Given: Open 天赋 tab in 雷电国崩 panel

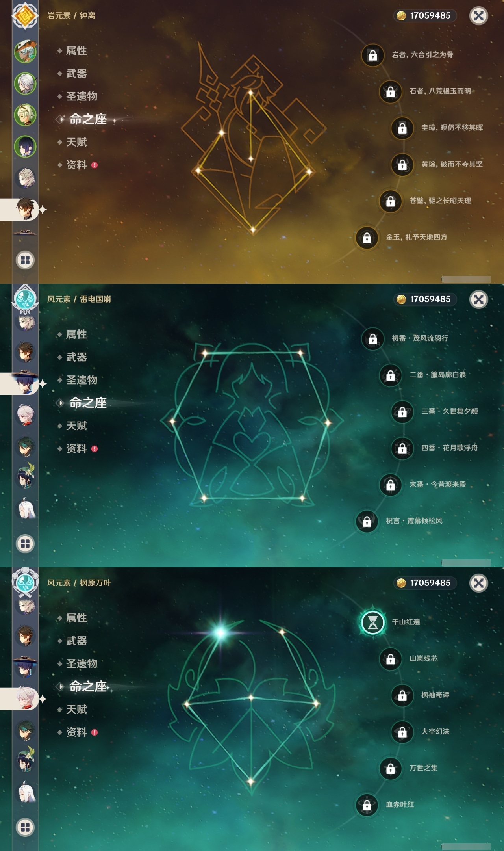Looking at the screenshot, I should [x=76, y=425].
